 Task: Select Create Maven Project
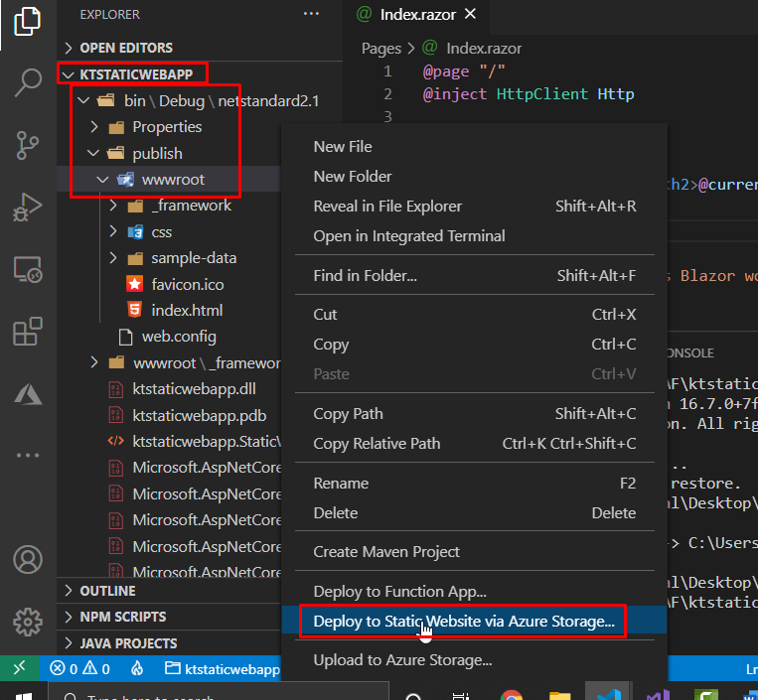(474, 552)
